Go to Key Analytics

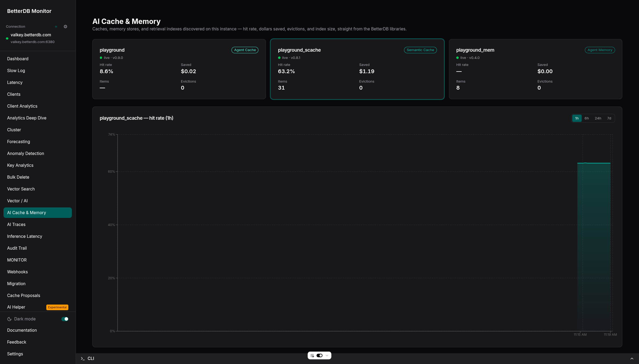tap(38, 165)
